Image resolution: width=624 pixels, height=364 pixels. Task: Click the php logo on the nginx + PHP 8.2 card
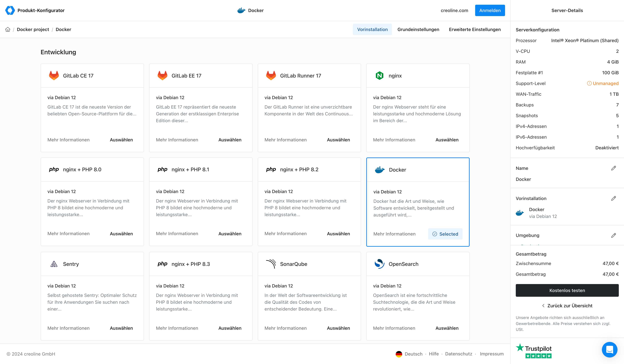click(271, 170)
